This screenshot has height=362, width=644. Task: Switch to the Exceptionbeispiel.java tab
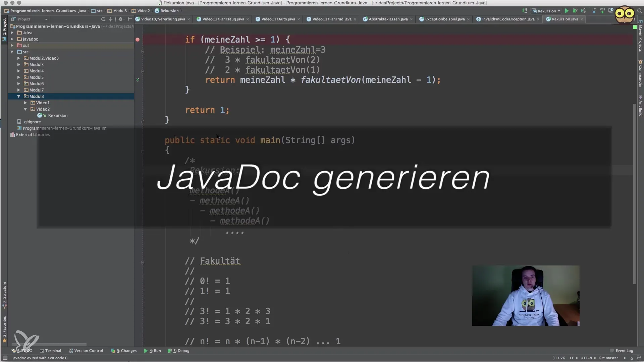[445, 19]
